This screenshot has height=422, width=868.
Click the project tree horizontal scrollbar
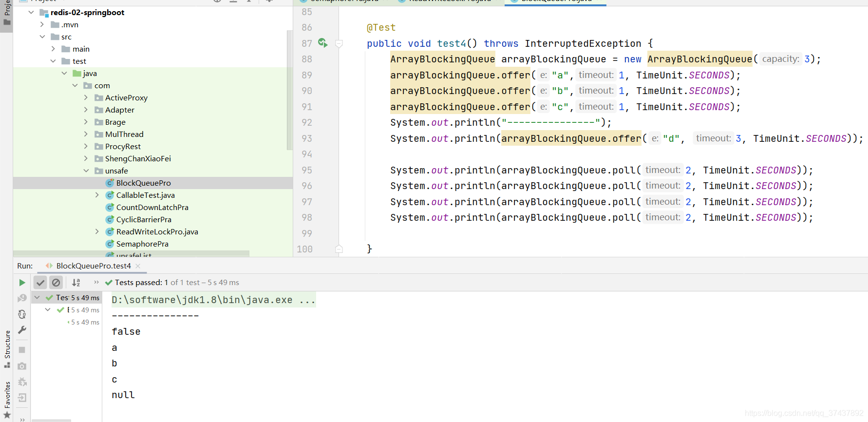point(132,254)
